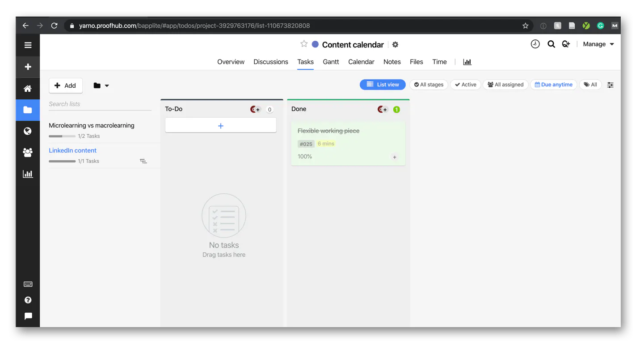
Task: Open the Time tab
Action: [x=439, y=62]
